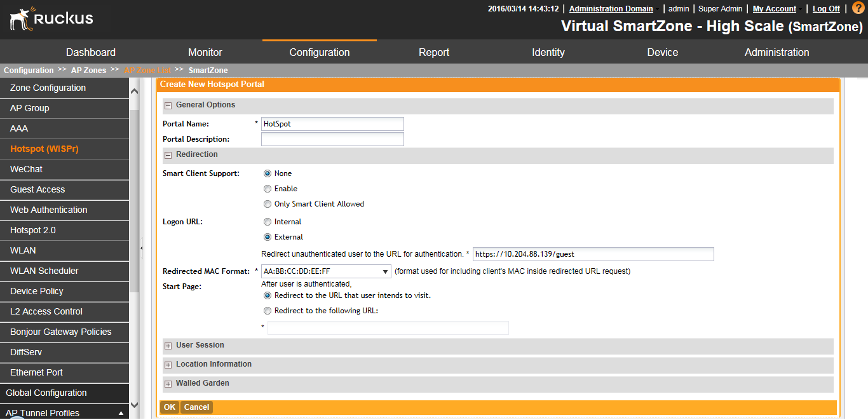Open WeChat in the sidebar
The height and width of the screenshot is (420, 868).
[x=64, y=170]
